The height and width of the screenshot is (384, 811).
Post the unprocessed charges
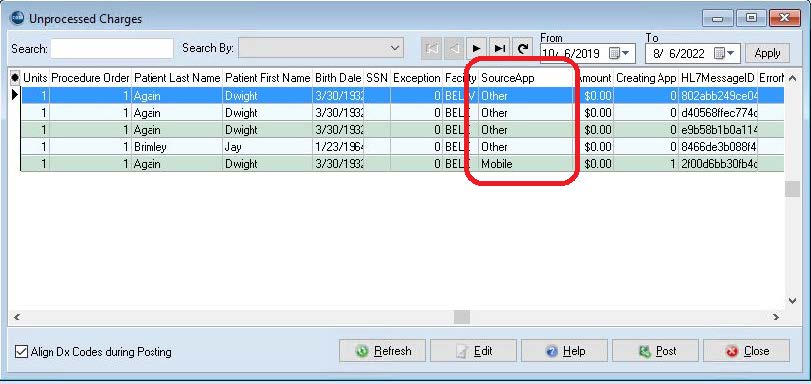click(x=655, y=351)
